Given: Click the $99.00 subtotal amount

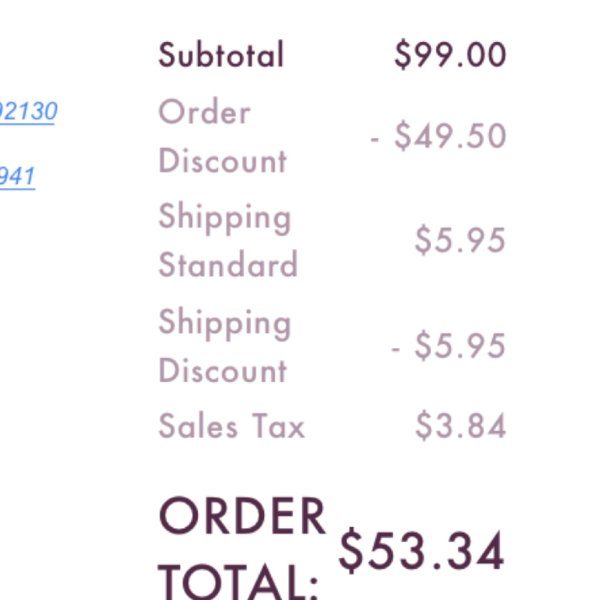Looking at the screenshot, I should pyautogui.click(x=450, y=55).
